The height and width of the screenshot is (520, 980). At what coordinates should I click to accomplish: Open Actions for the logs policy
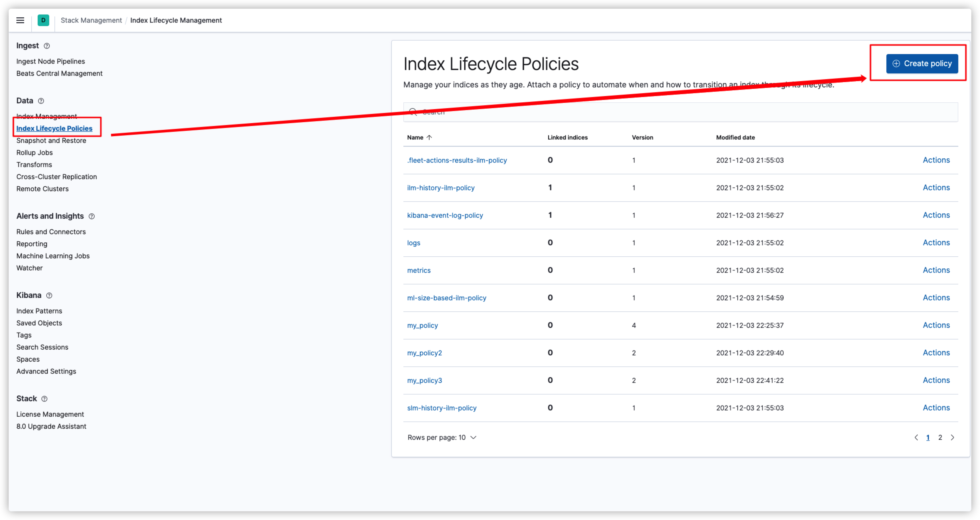pos(936,242)
